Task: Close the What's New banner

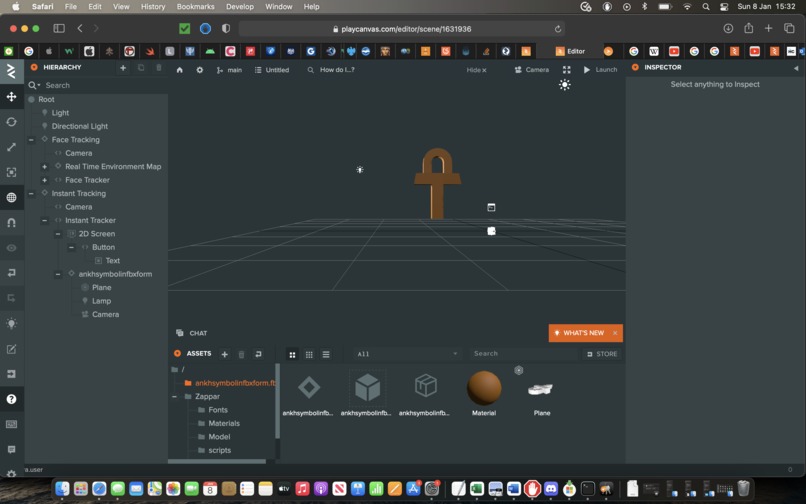Action: coord(615,333)
